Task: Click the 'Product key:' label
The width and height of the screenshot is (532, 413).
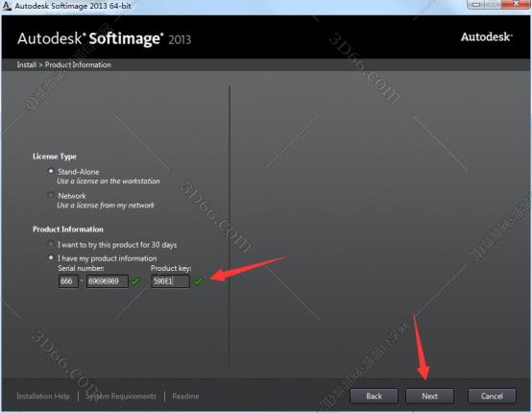Action: (171, 268)
